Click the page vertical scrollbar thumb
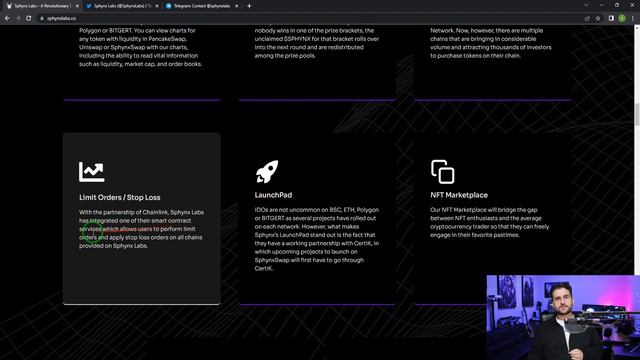Image resolution: width=640 pixels, height=360 pixels. [637, 115]
